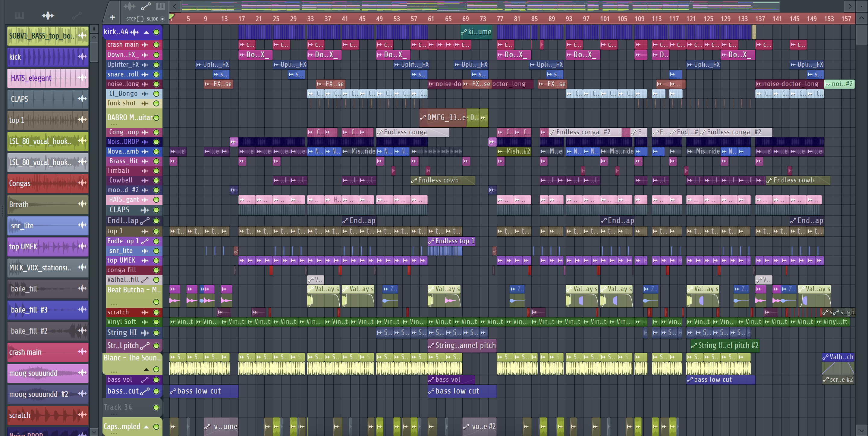Click automation icon on Endle..op 1 track header
The height and width of the screenshot is (436, 868).
(145, 241)
